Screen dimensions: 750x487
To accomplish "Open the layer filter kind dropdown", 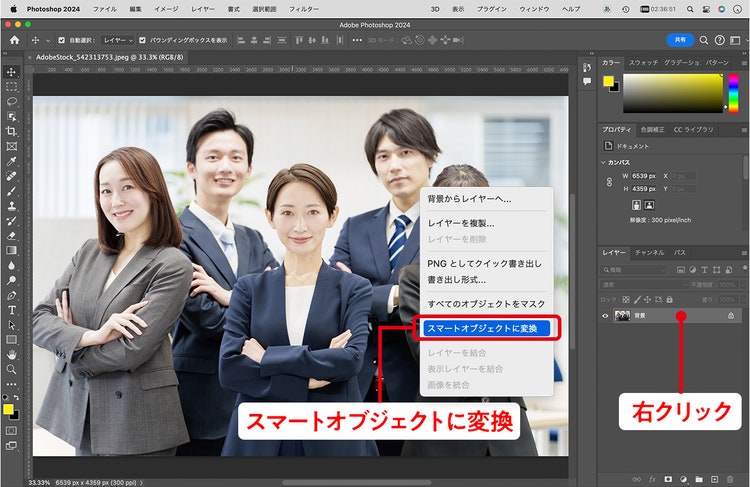I will pos(633,270).
